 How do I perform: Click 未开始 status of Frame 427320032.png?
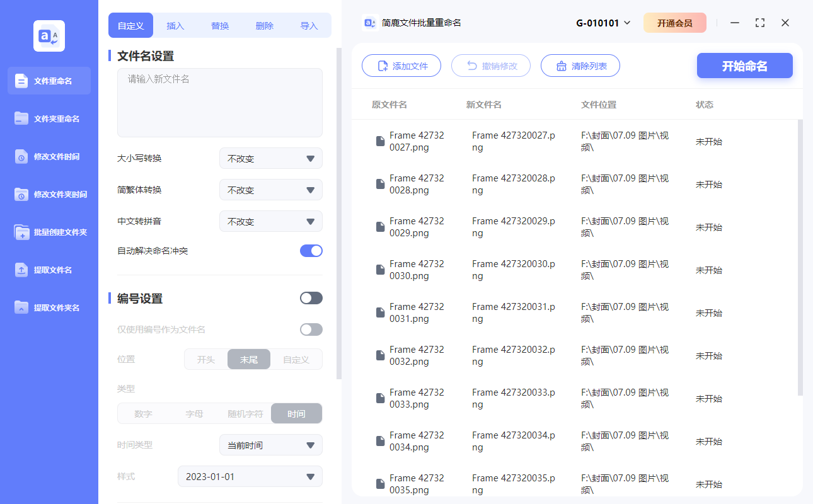point(709,355)
